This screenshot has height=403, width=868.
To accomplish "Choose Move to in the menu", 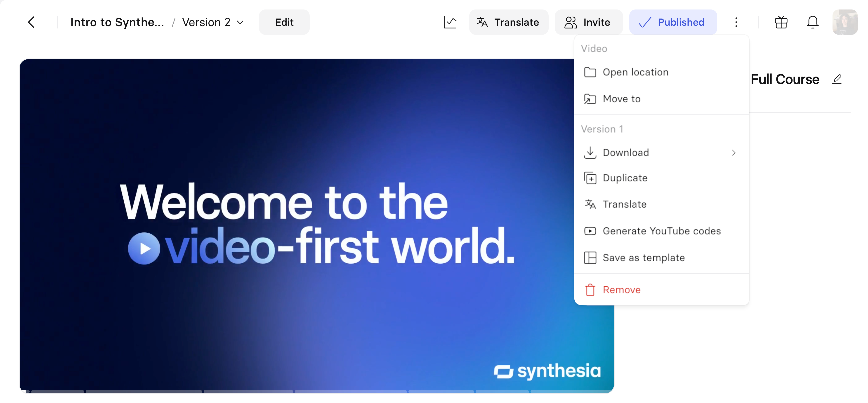I will coord(621,99).
